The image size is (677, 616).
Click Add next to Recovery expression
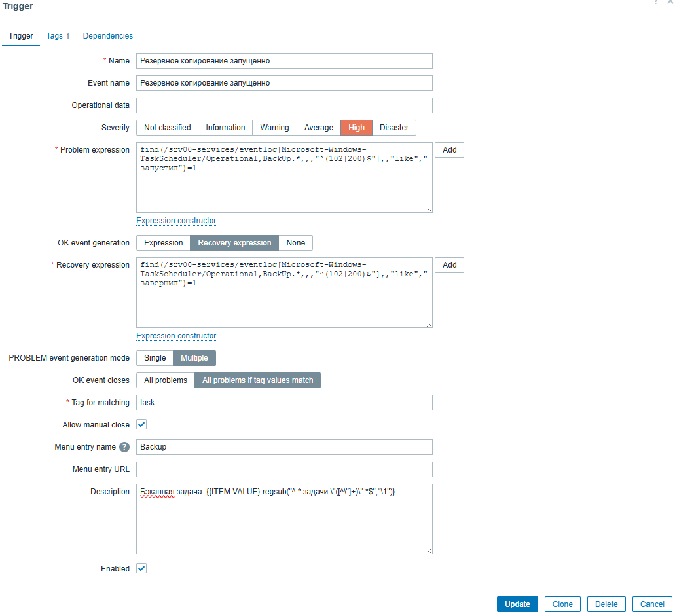tap(449, 265)
